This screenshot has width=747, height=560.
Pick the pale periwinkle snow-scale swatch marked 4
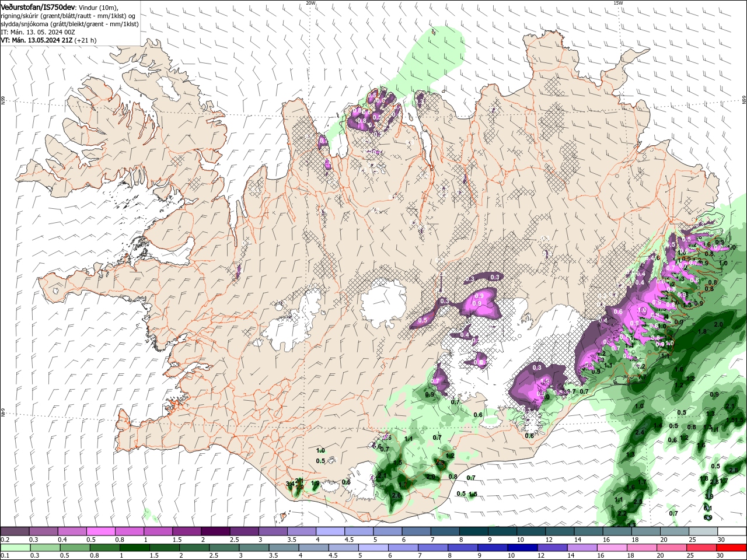point(330,531)
